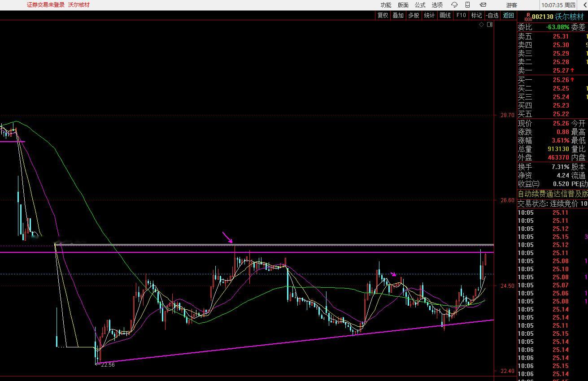Click the -自选 button
Image resolution: width=588 pixels, height=381 pixels.
point(492,15)
